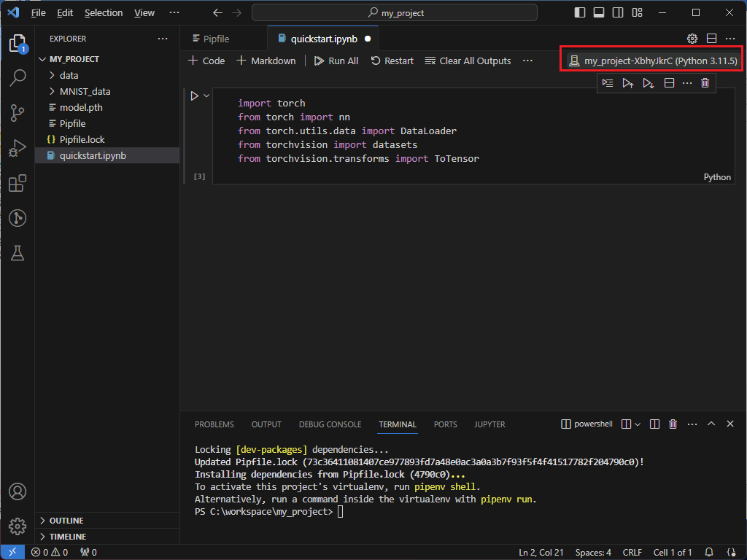Kill terminal with trash icon
This screenshot has height=560, width=747.
pyautogui.click(x=673, y=424)
